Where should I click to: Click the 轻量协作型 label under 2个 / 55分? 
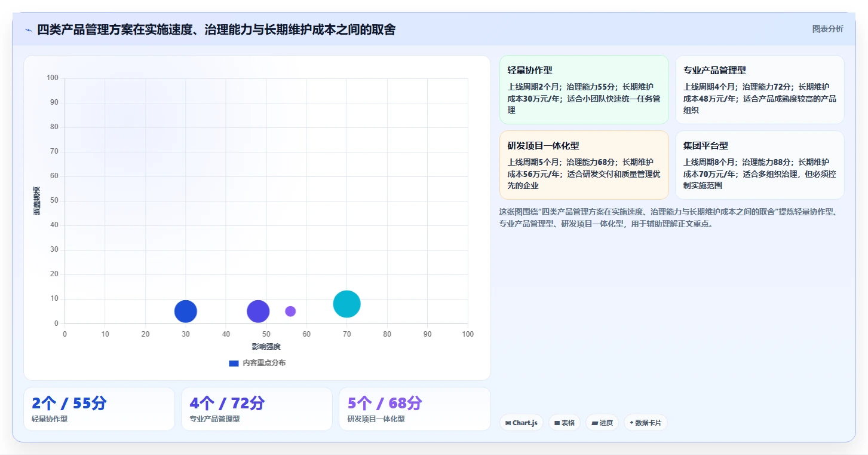pyautogui.click(x=50, y=419)
